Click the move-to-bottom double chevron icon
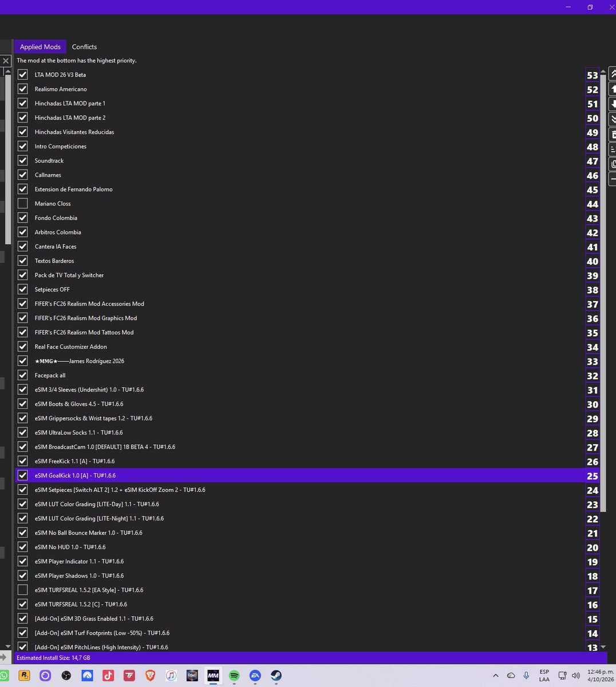This screenshot has width=616, height=687. (612, 119)
